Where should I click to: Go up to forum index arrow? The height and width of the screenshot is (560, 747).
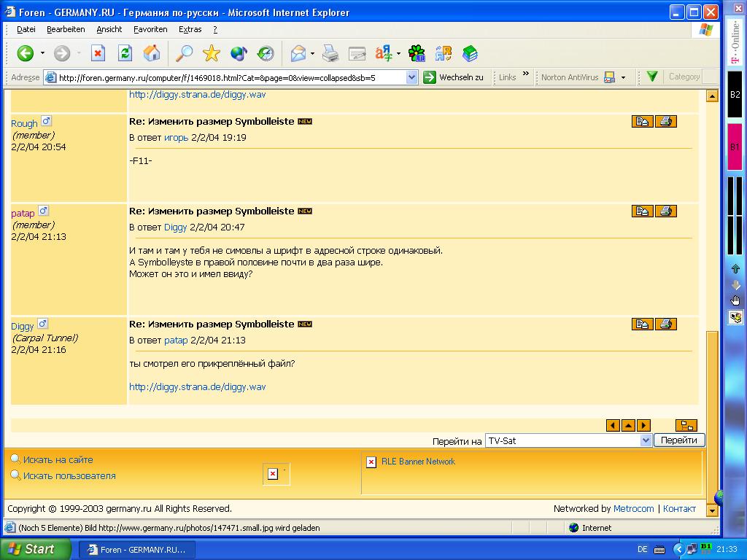point(628,425)
